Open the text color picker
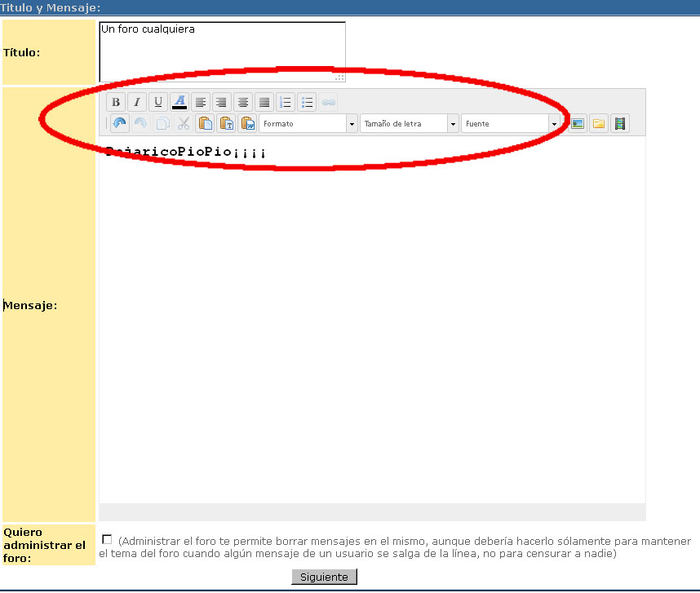The height and width of the screenshot is (593, 700). [x=179, y=102]
